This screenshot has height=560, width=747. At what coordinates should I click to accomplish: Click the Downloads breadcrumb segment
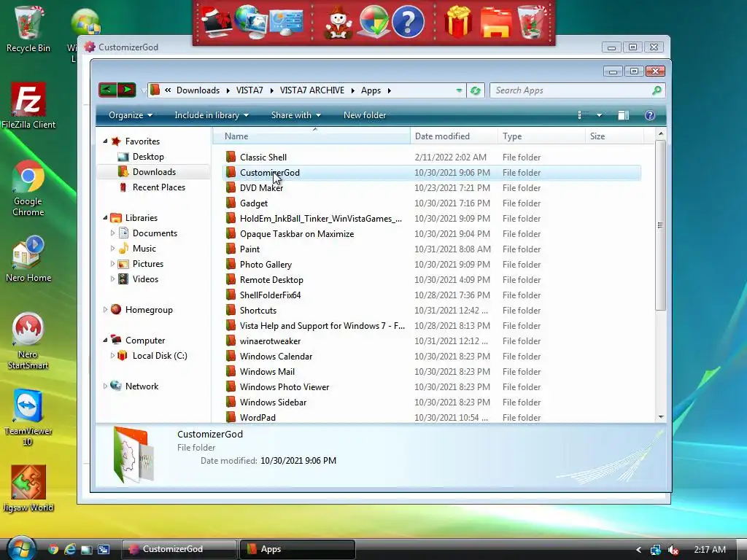198,90
